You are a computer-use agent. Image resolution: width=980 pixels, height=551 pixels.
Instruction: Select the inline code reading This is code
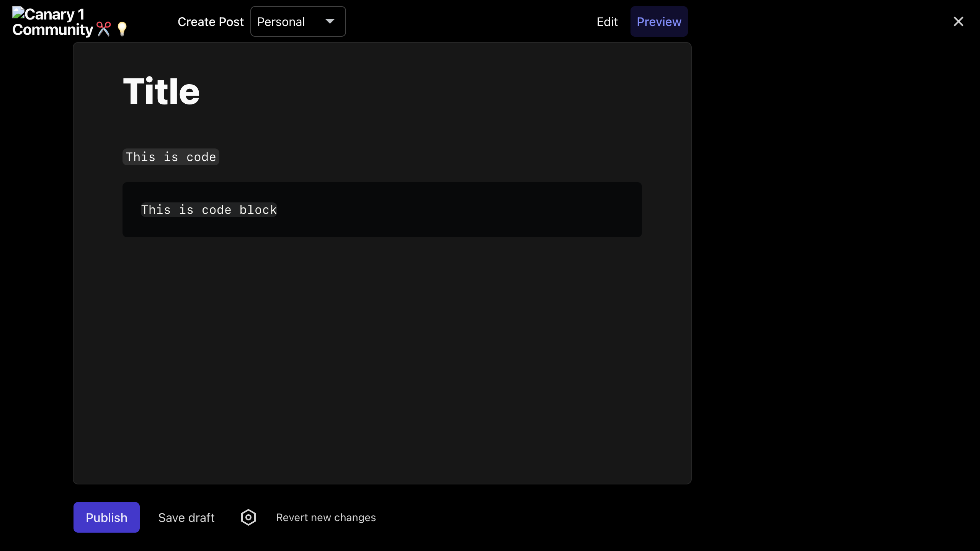click(170, 157)
